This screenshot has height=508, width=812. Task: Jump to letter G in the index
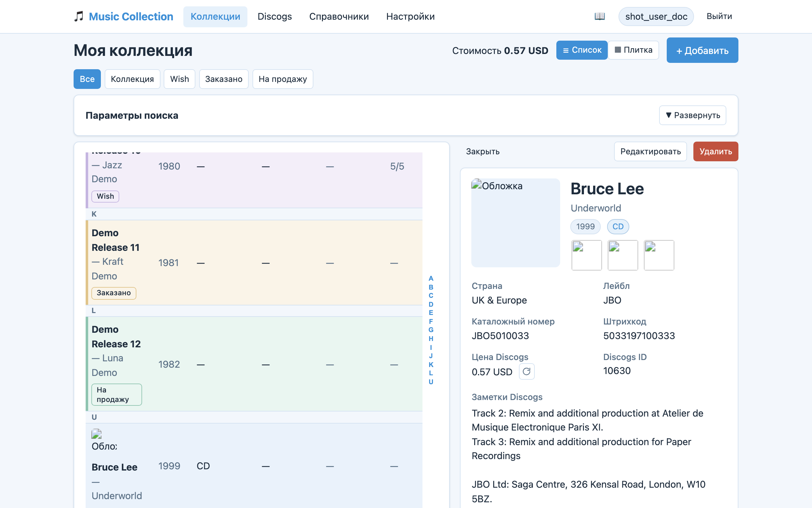[x=431, y=330]
